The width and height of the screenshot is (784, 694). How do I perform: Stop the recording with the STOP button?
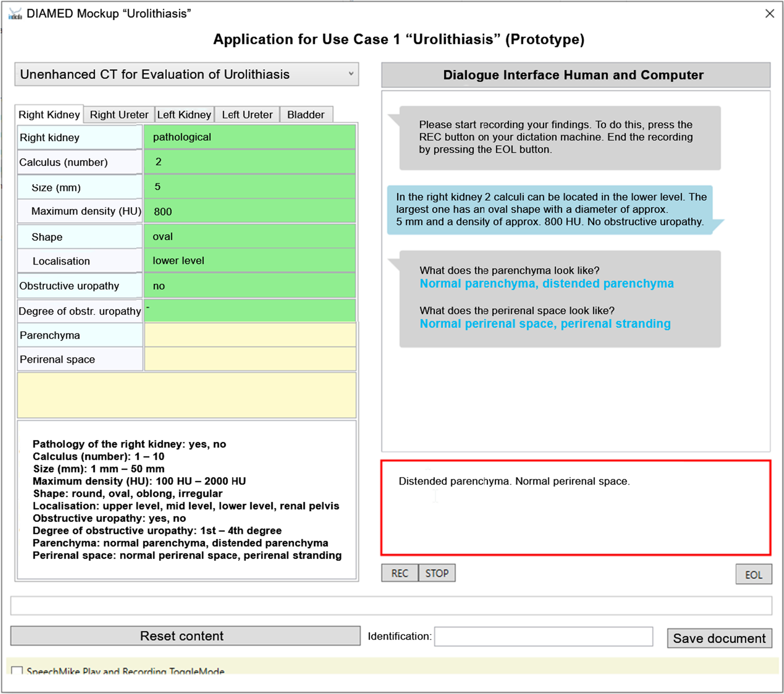point(437,573)
